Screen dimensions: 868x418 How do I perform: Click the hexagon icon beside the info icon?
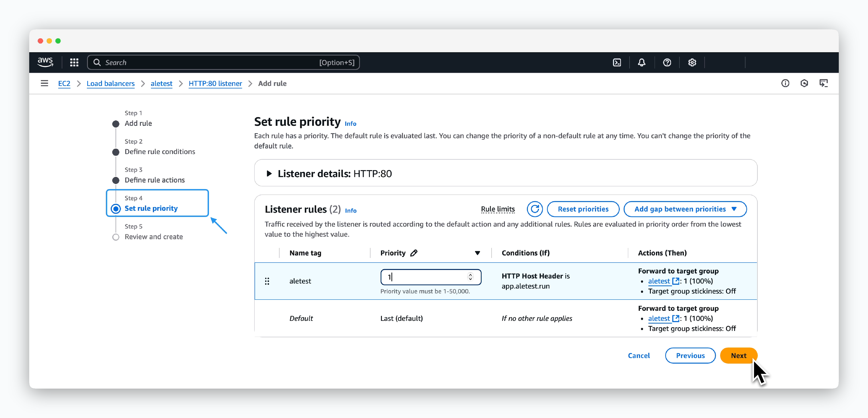(804, 83)
